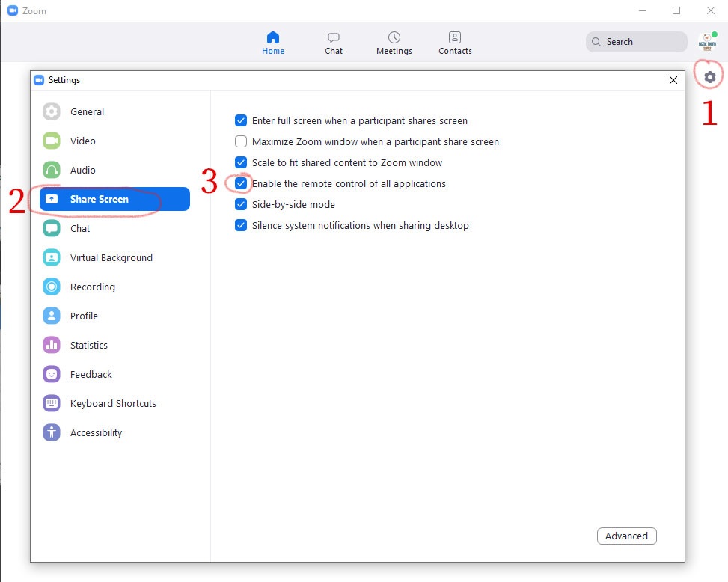
Task: Toggle Enable remote control of all applications
Action: click(x=241, y=183)
